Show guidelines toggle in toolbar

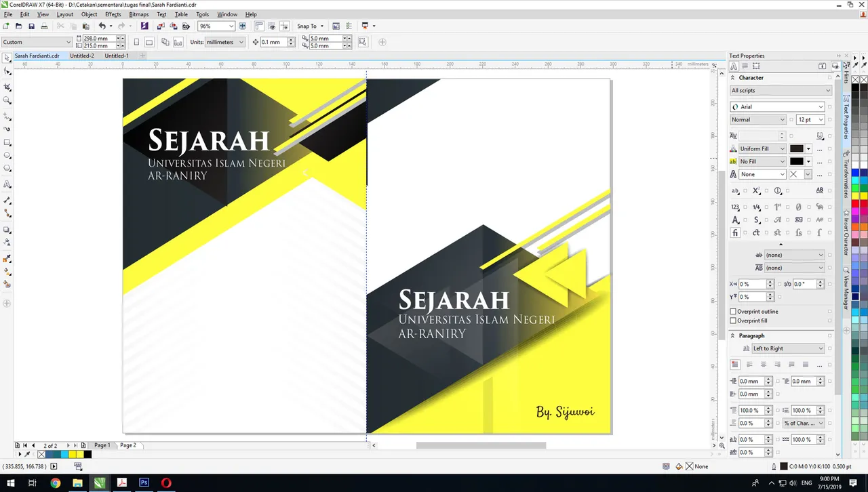(285, 26)
